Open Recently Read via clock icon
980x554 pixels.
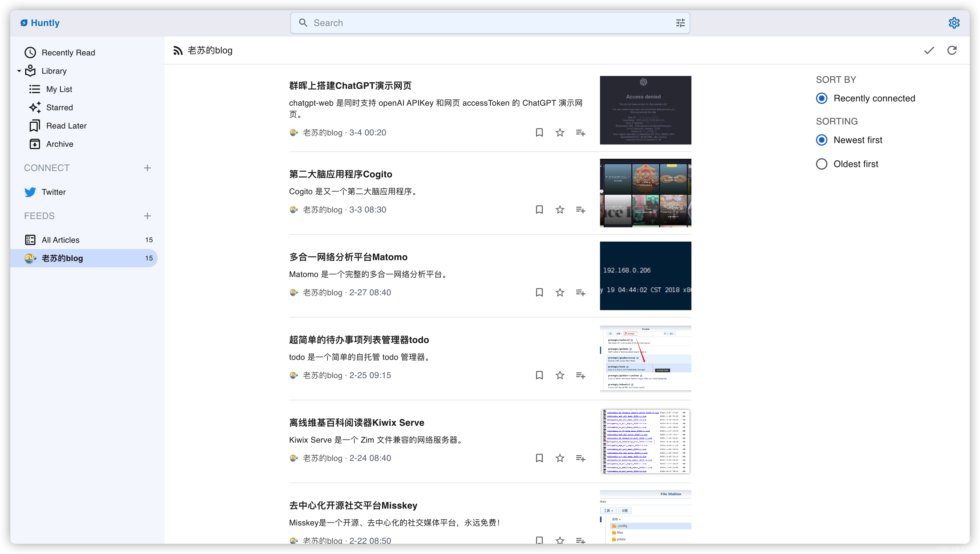pos(30,53)
